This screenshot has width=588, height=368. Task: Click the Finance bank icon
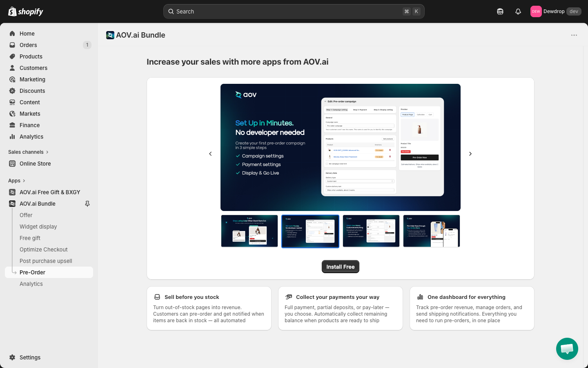12,125
